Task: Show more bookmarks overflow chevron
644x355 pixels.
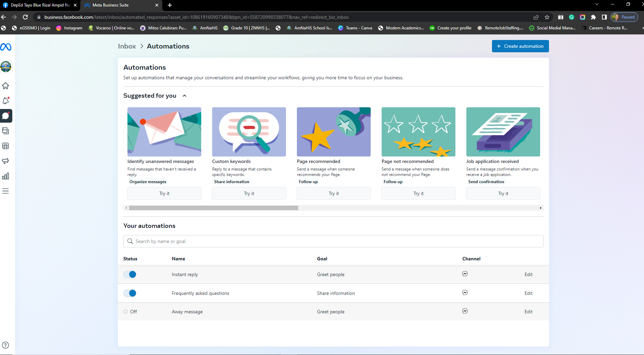Action: coord(642,28)
